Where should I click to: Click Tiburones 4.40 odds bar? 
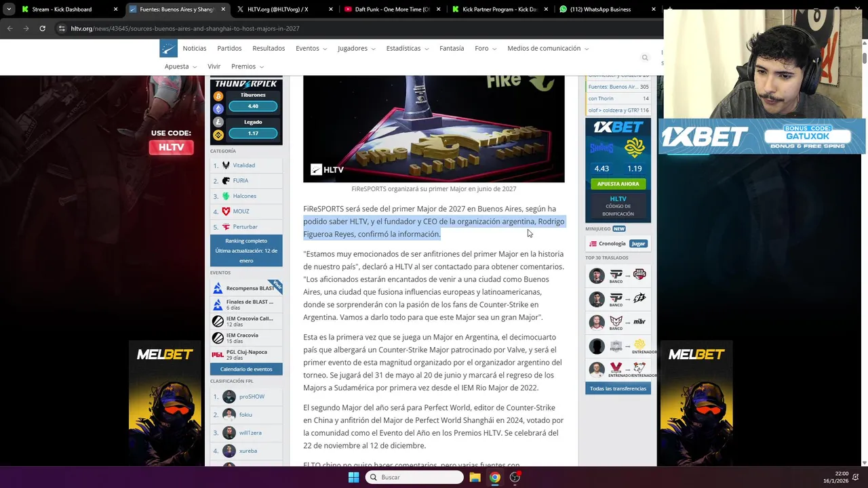[x=253, y=106]
